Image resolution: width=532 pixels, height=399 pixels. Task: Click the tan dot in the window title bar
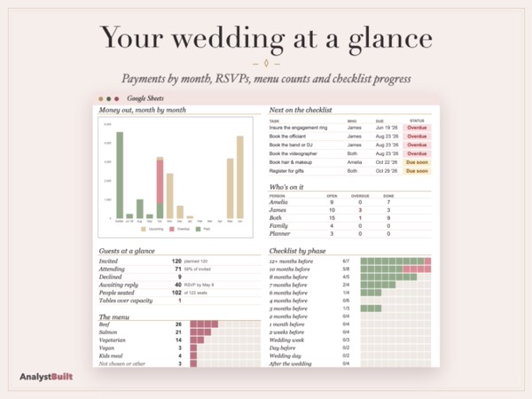[101, 98]
